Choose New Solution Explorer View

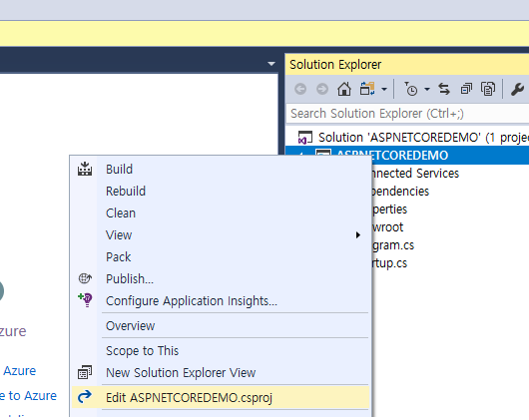pyautogui.click(x=221, y=373)
